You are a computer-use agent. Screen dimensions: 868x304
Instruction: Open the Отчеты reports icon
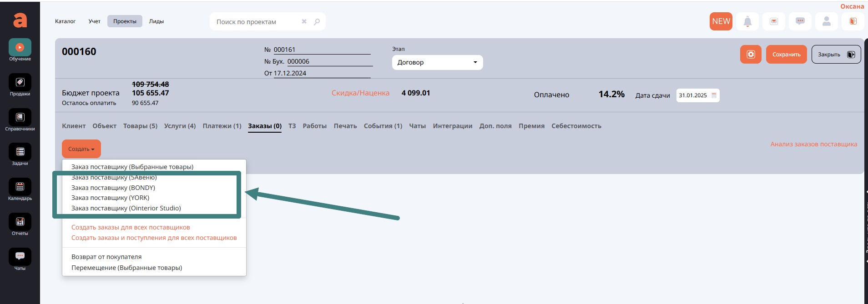20,222
